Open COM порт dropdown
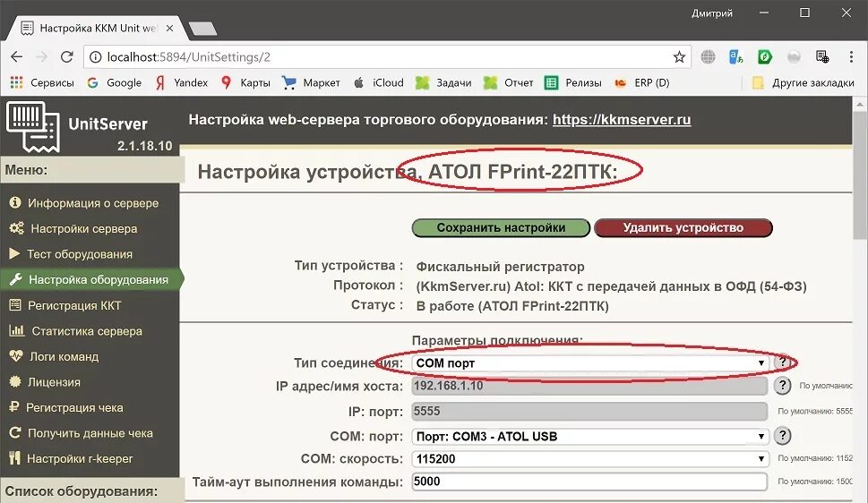 click(x=590, y=436)
